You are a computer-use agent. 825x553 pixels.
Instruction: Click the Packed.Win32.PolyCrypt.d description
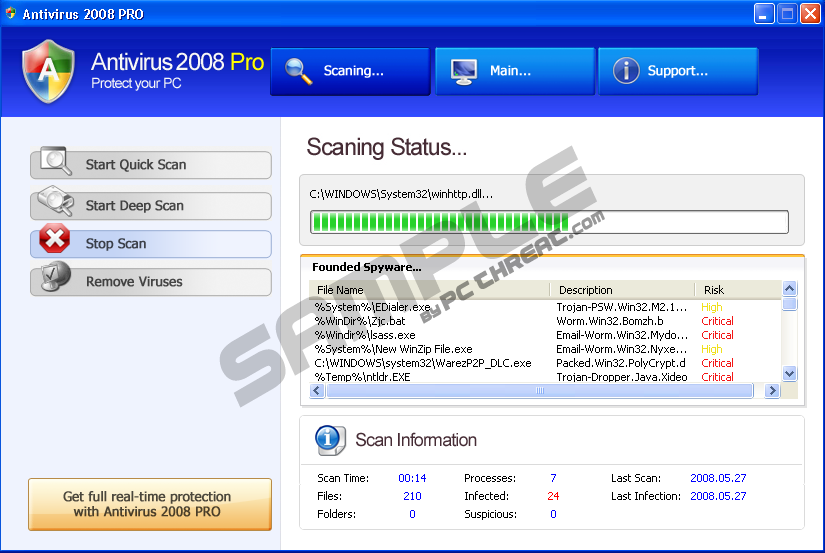coord(621,363)
